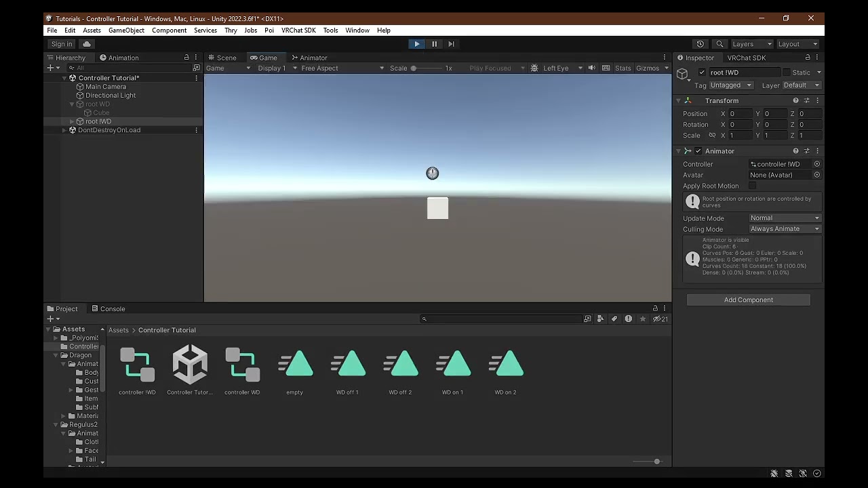Viewport: 868px width, 488px height.
Task: Open Transform component preset settings icon
Action: click(x=806, y=100)
